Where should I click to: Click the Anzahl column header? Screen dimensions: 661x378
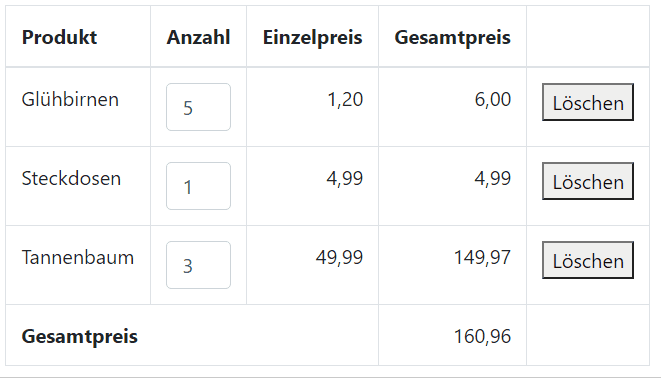198,37
